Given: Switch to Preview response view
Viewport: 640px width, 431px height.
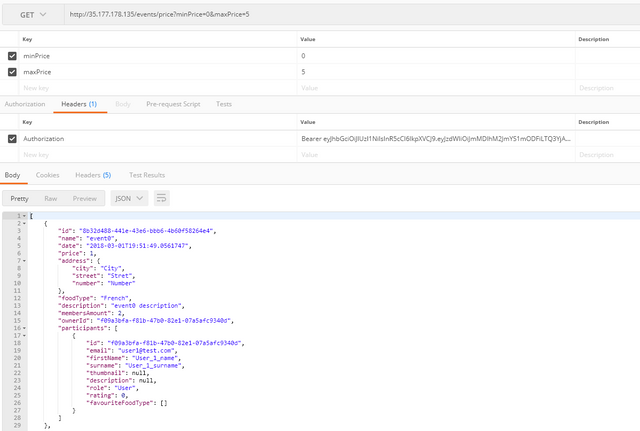Looking at the screenshot, I should [84, 198].
